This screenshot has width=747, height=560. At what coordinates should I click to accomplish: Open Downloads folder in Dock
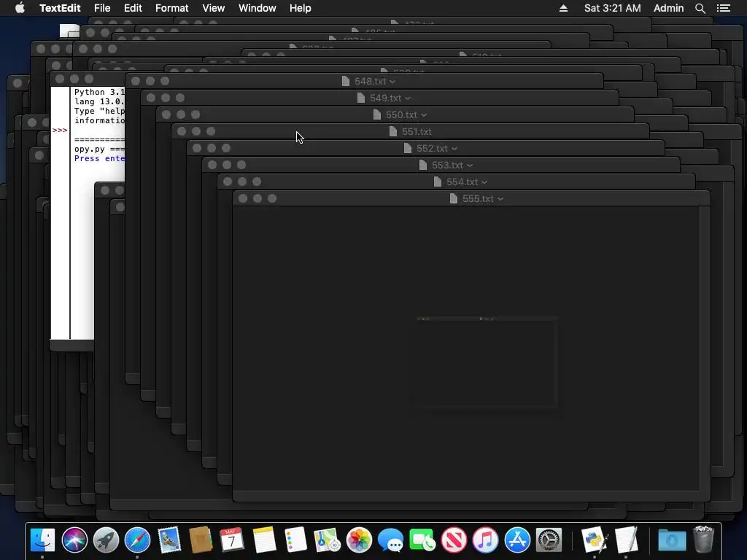672,540
